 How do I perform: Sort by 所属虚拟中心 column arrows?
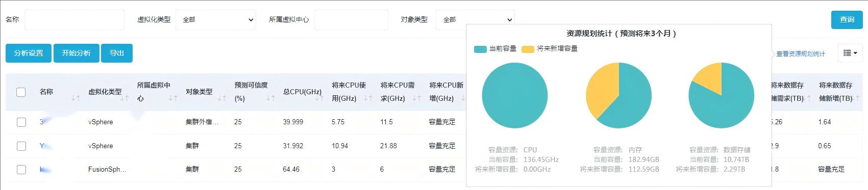(173, 98)
